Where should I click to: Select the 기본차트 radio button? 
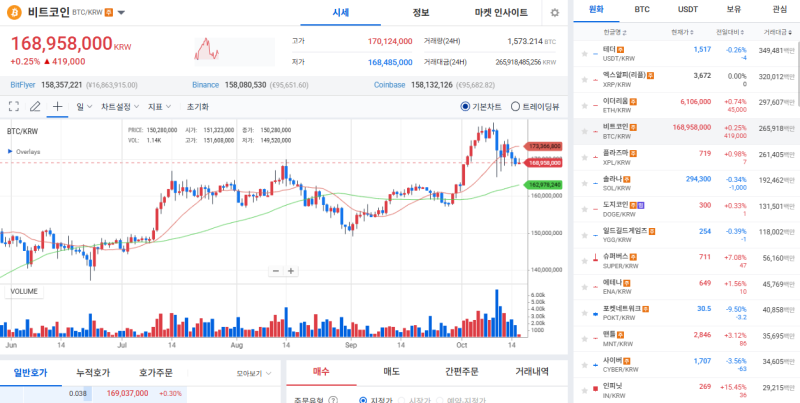click(465, 106)
